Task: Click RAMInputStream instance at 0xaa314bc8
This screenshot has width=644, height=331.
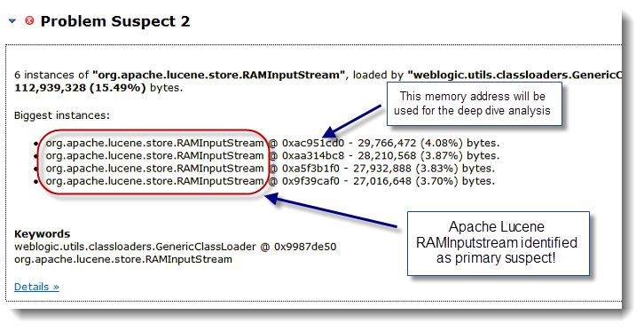Action: (194, 155)
